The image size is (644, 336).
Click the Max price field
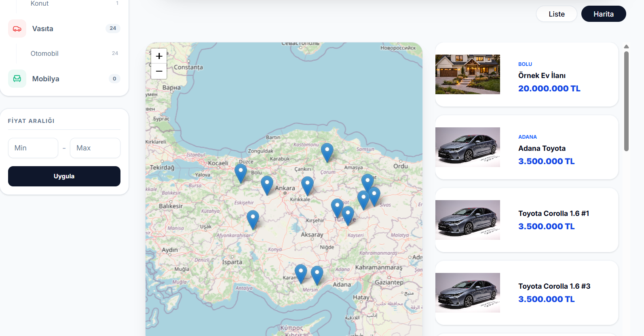tap(95, 148)
